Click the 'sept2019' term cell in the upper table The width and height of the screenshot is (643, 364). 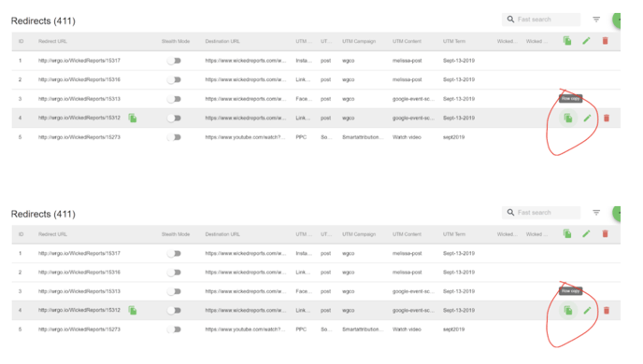click(x=453, y=137)
